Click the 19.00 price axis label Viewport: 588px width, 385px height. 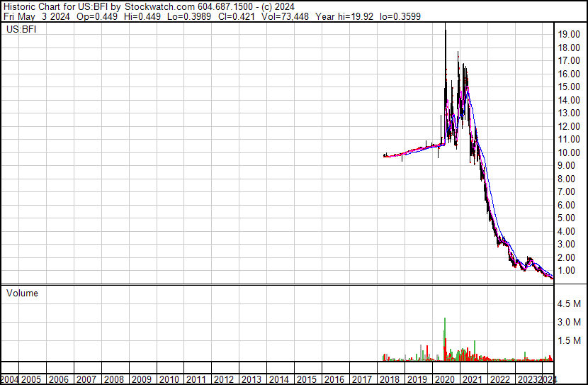569,34
